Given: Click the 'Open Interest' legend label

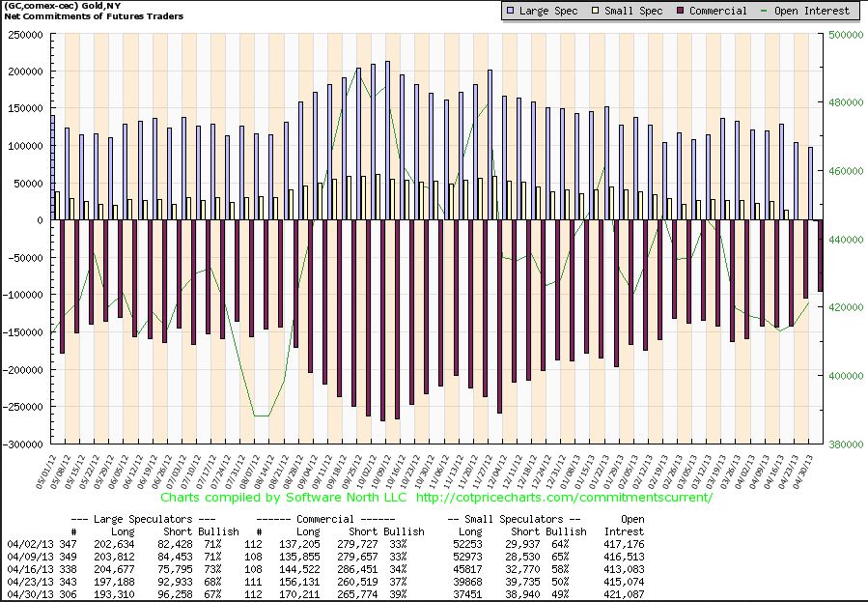Looking at the screenshot, I should pyautogui.click(x=812, y=11).
